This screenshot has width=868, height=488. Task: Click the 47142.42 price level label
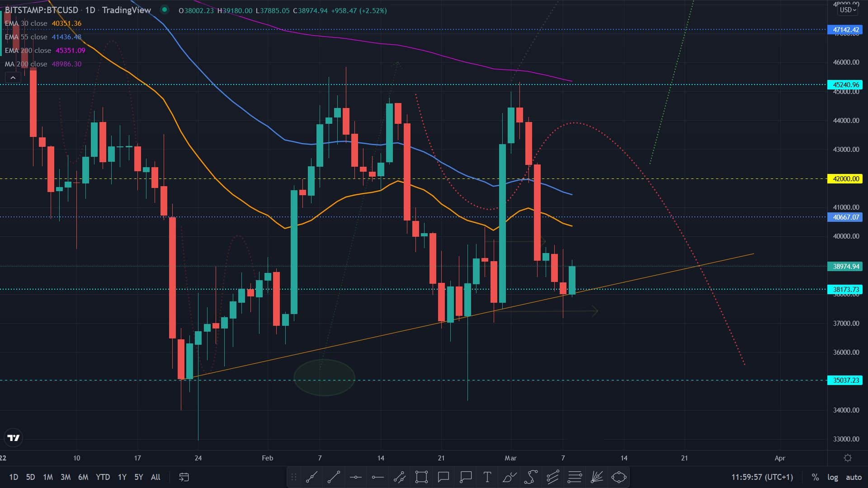pyautogui.click(x=845, y=30)
